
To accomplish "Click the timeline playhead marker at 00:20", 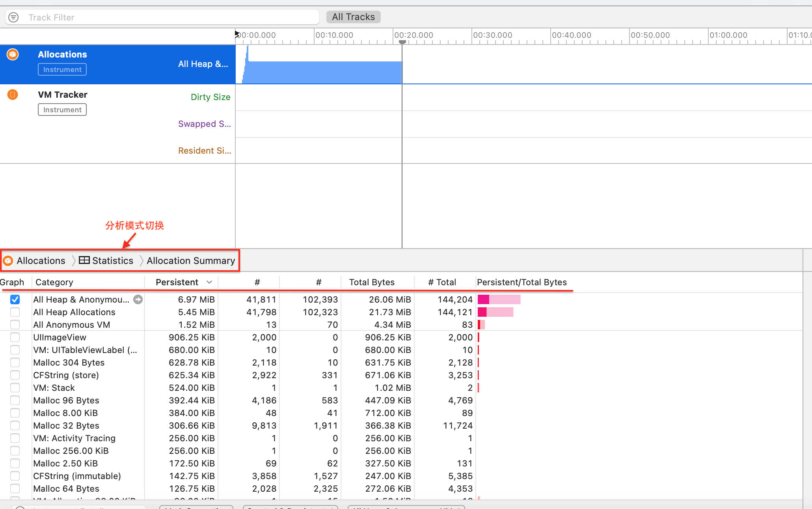I will click(x=402, y=42).
